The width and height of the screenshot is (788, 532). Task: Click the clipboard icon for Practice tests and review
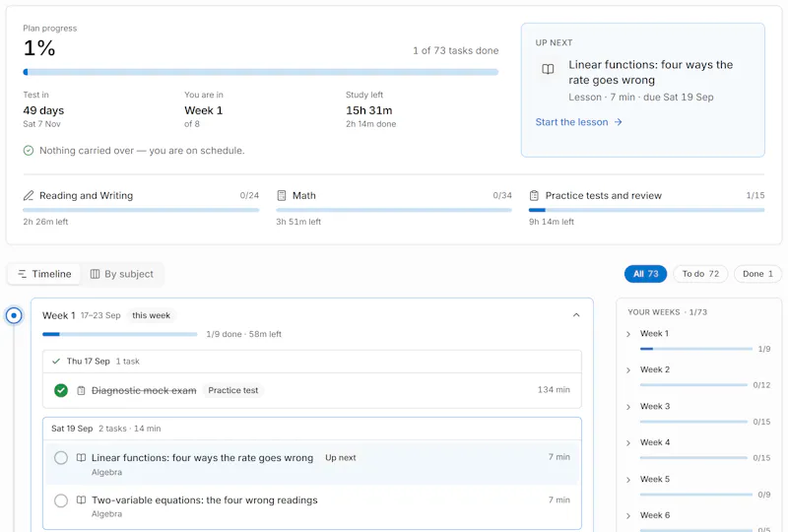click(534, 195)
